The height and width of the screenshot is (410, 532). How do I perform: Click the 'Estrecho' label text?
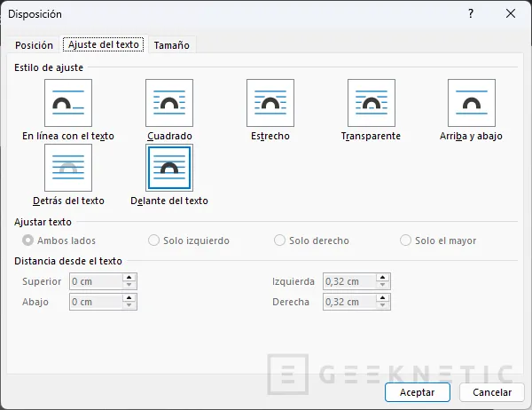[270, 136]
